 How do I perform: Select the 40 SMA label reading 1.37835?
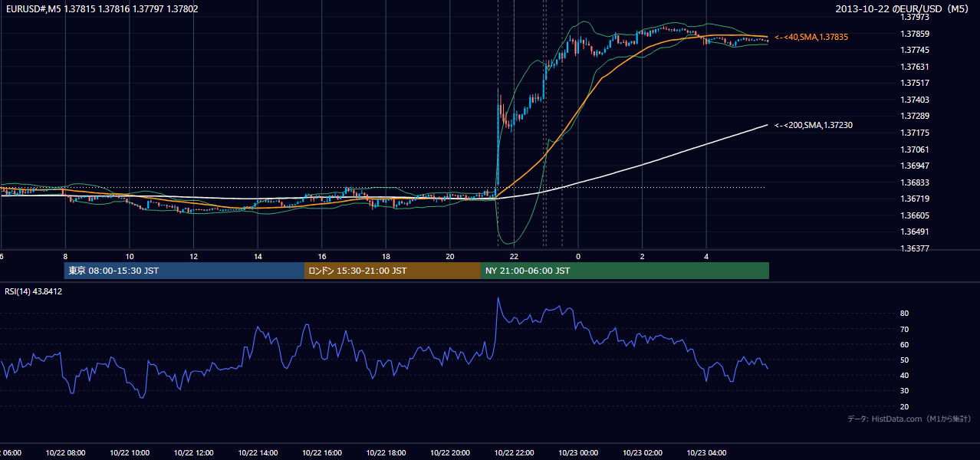click(811, 37)
